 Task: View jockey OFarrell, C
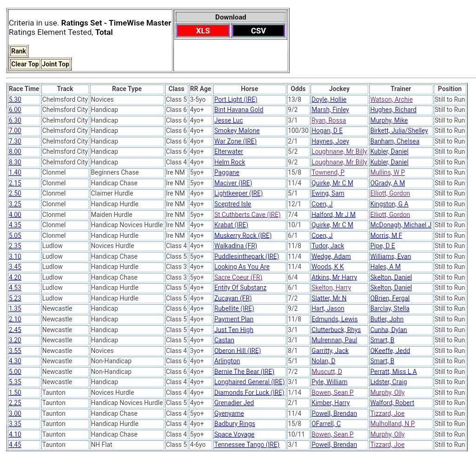(x=326, y=424)
